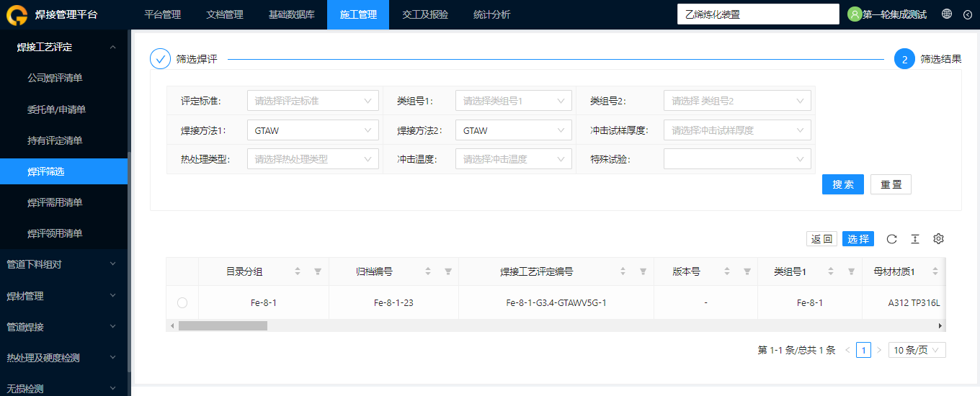Open the 特殊试验 dropdown
980x396 pixels.
point(738,158)
